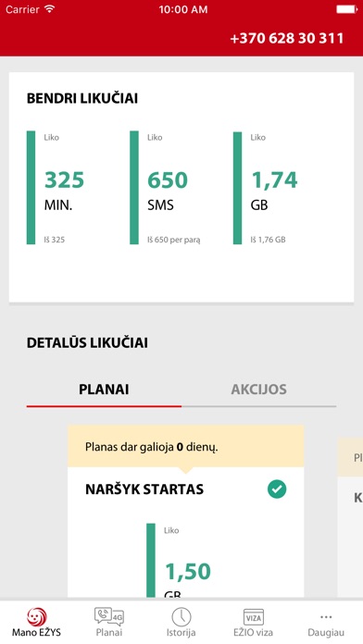This screenshot has width=363, height=644.
Task: Switch to the PLANAI tab
Action: tap(104, 390)
